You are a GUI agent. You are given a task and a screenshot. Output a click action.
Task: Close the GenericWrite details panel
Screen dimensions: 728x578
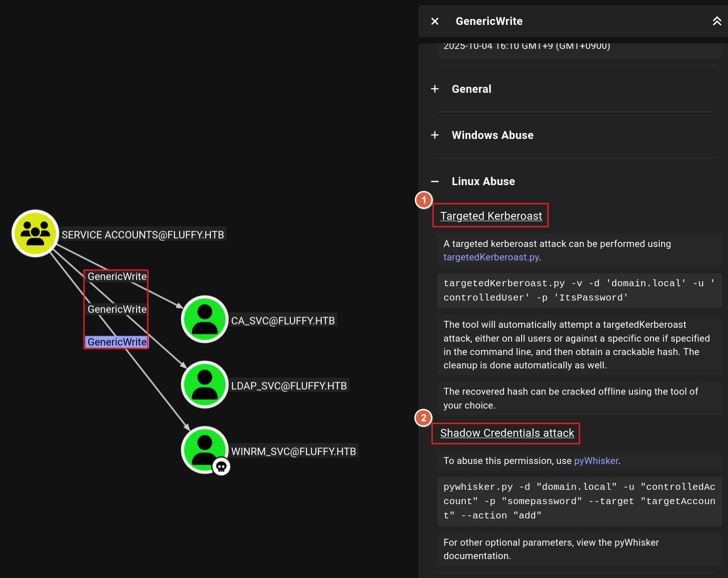coord(434,21)
